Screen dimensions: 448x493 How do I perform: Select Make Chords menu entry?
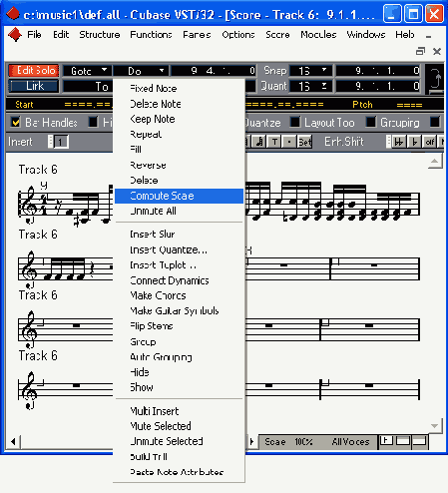point(179,295)
